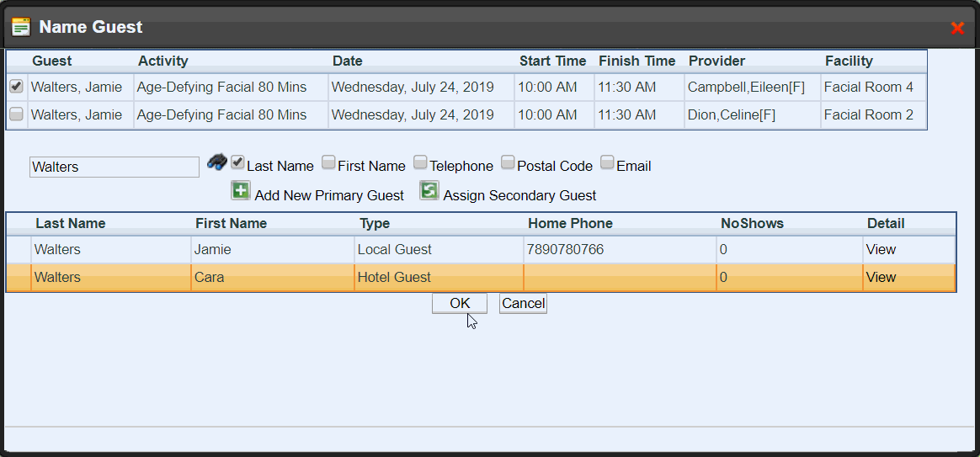Click the binoculars search icon

click(217, 162)
